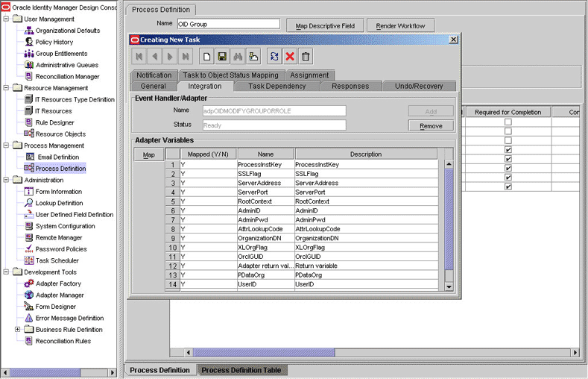Open IT Resources Type Definition
Screen dimensions: 588x379
75,99
